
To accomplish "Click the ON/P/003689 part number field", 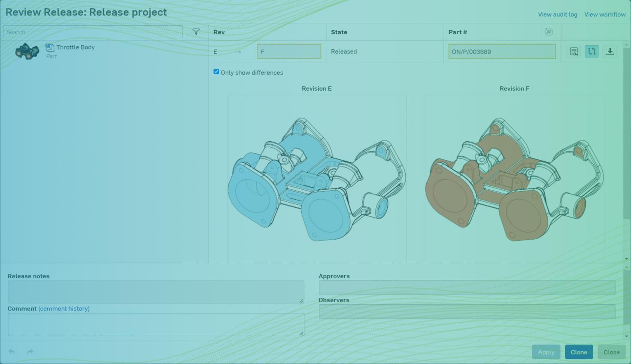I will point(501,52).
